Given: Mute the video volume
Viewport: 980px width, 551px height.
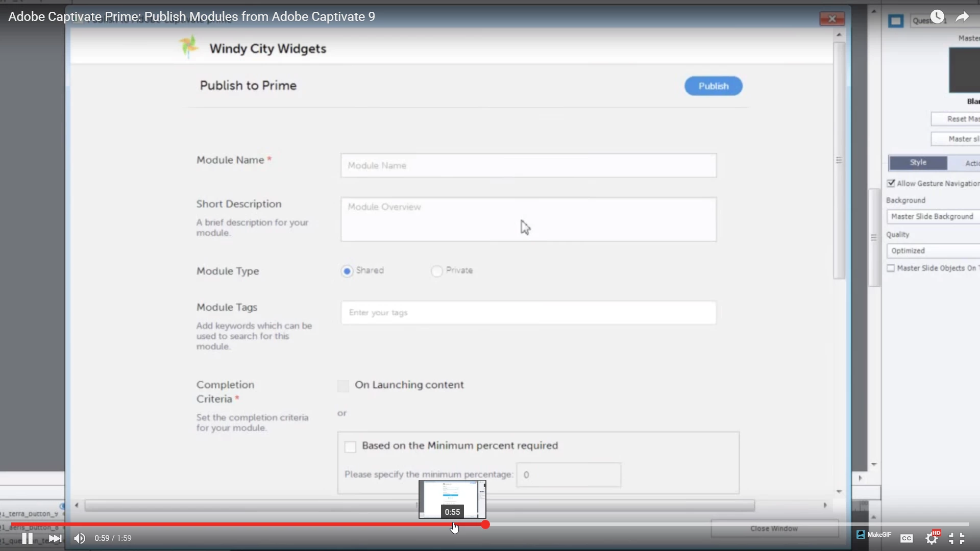Looking at the screenshot, I should [80, 538].
